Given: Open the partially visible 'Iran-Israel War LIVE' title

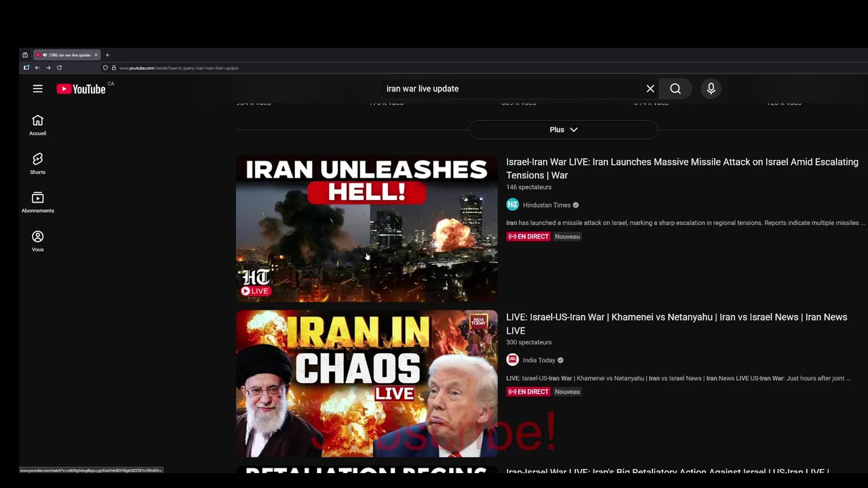Looking at the screenshot, I should point(667,471).
